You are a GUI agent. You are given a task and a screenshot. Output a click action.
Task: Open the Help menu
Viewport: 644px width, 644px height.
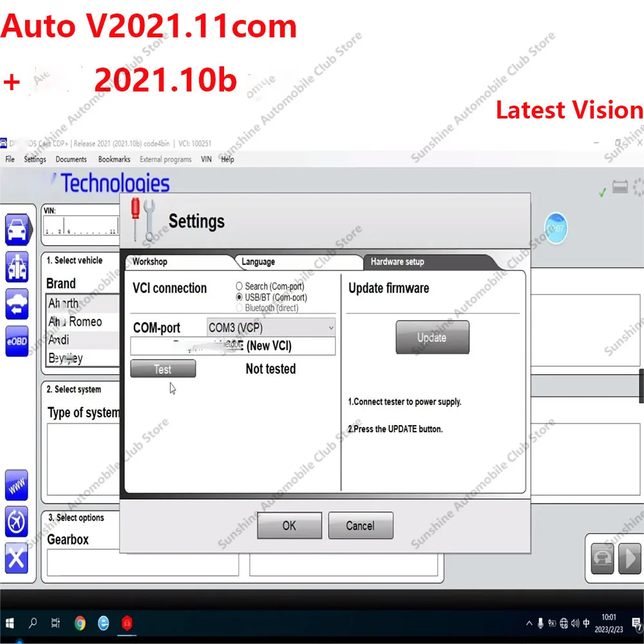[227, 159]
